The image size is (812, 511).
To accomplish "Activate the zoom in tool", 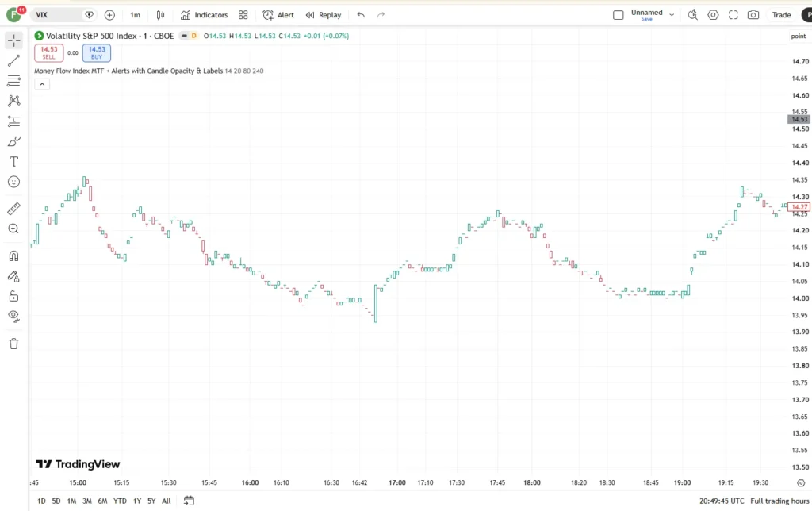I will [x=14, y=229].
